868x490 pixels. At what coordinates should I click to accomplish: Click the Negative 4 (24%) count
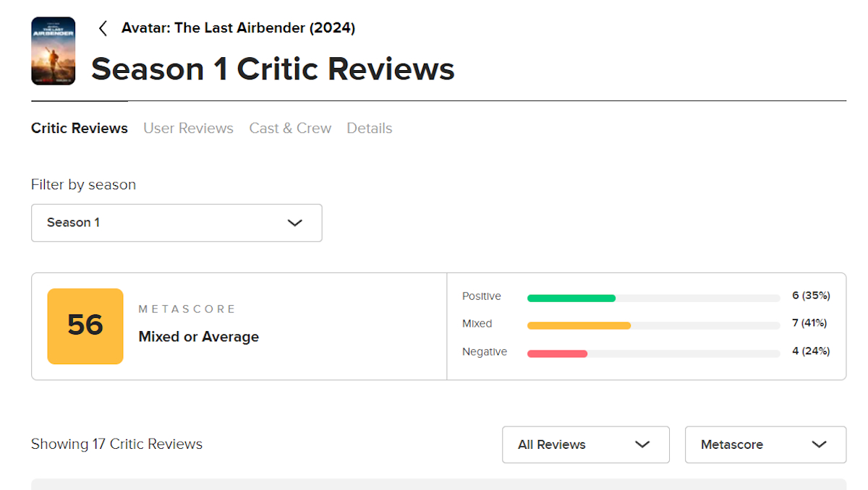click(810, 351)
